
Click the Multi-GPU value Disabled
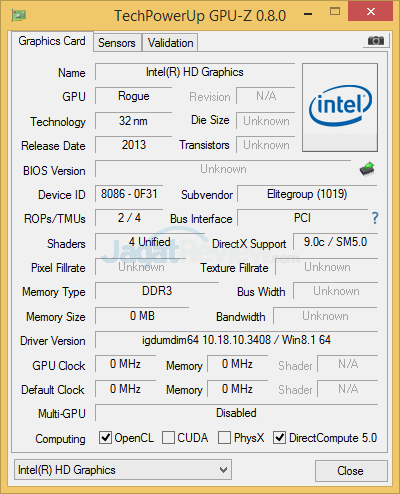coord(236,413)
